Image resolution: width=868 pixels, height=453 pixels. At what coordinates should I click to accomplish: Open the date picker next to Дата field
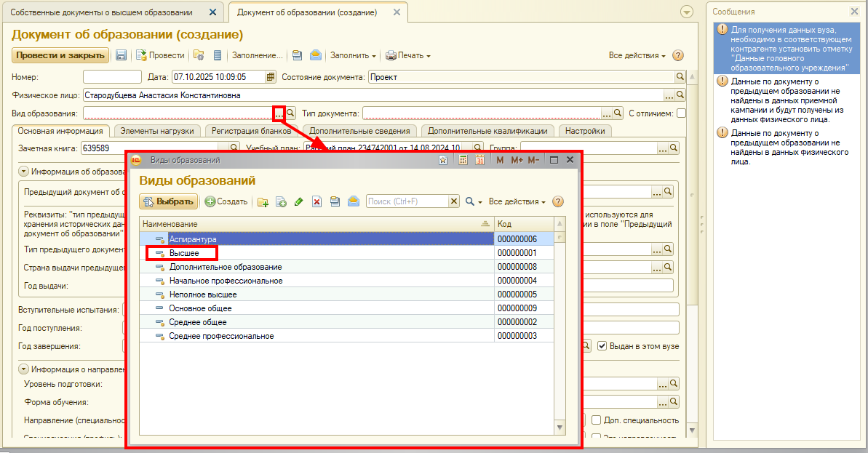(x=271, y=77)
